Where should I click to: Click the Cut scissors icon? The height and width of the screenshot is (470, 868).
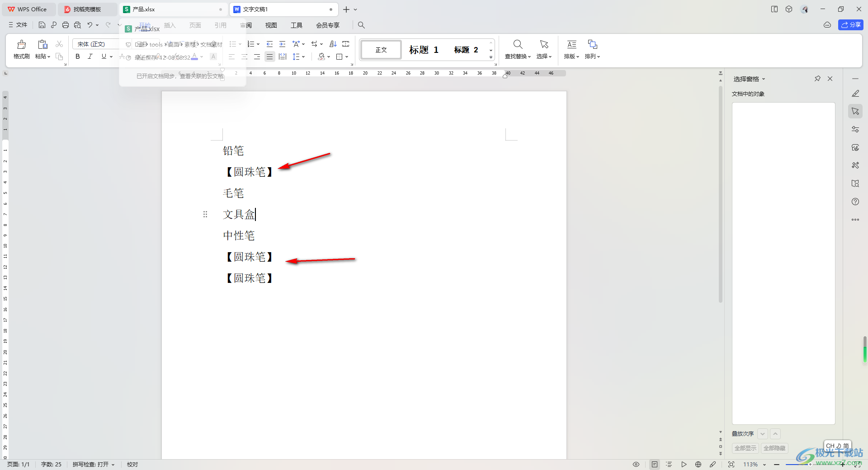tap(59, 44)
